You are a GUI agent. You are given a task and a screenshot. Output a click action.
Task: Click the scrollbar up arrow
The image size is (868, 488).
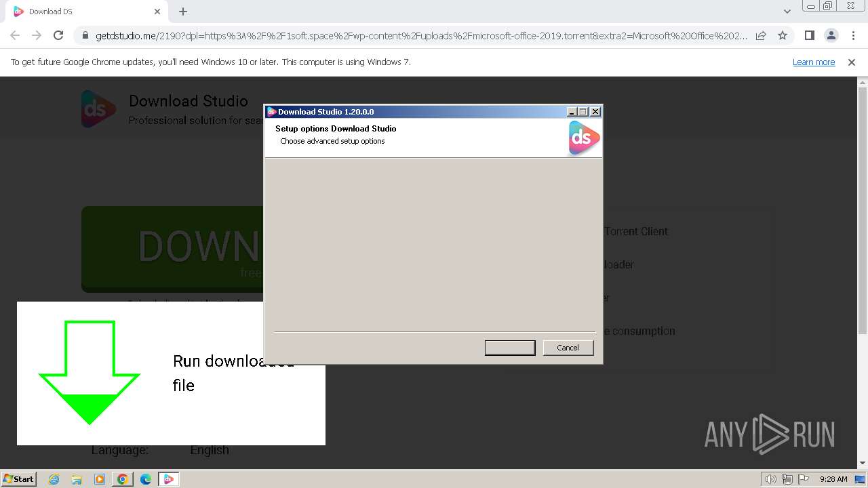coord(863,82)
